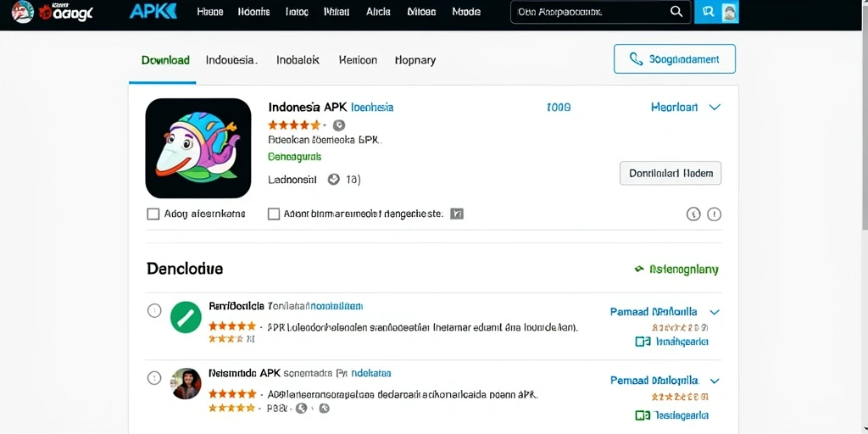Image resolution: width=868 pixels, height=434 pixels.
Task: Select the radio circle beside first listing
Action: tap(154, 311)
